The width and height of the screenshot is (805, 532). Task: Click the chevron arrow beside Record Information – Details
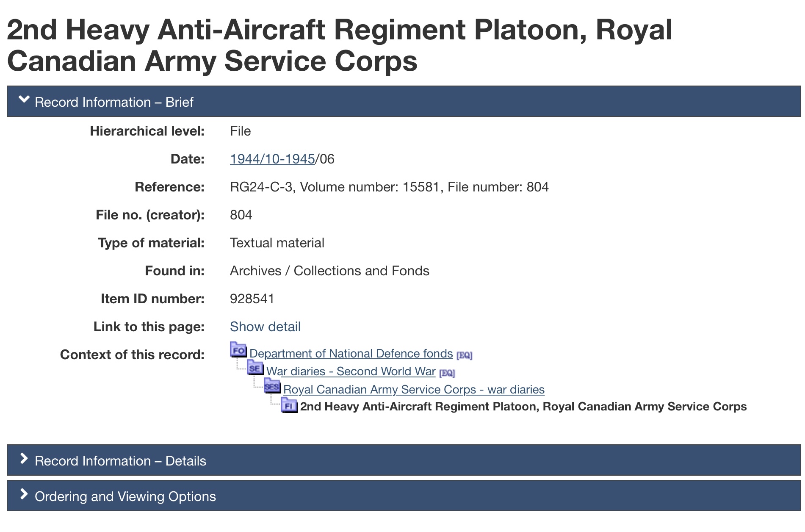tap(24, 459)
